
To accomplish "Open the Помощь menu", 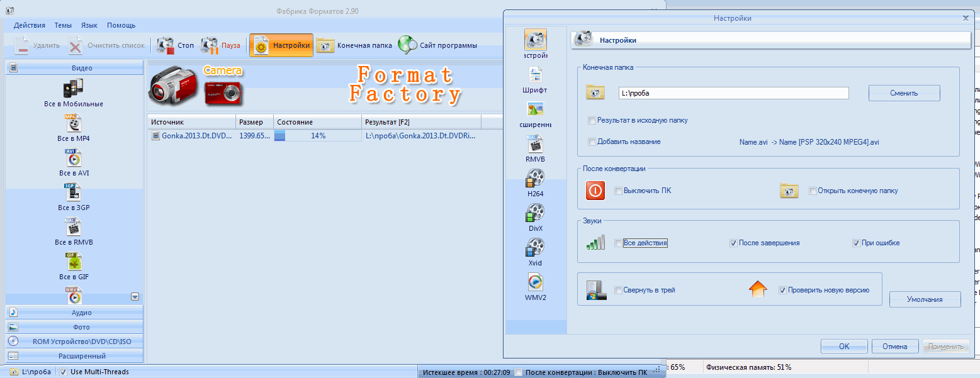I will 121,25.
